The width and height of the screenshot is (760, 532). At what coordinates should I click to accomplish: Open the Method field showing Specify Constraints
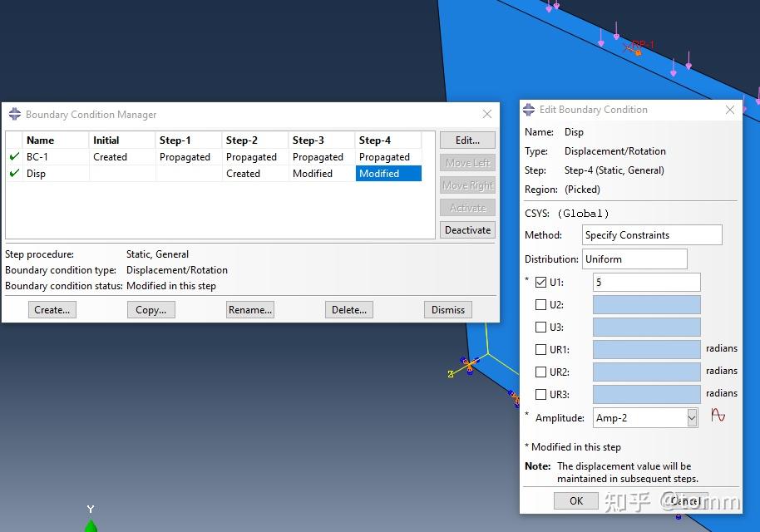(x=652, y=234)
